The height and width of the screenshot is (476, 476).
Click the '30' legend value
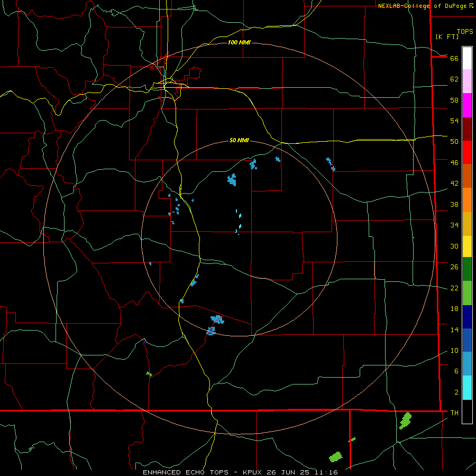pos(454,246)
